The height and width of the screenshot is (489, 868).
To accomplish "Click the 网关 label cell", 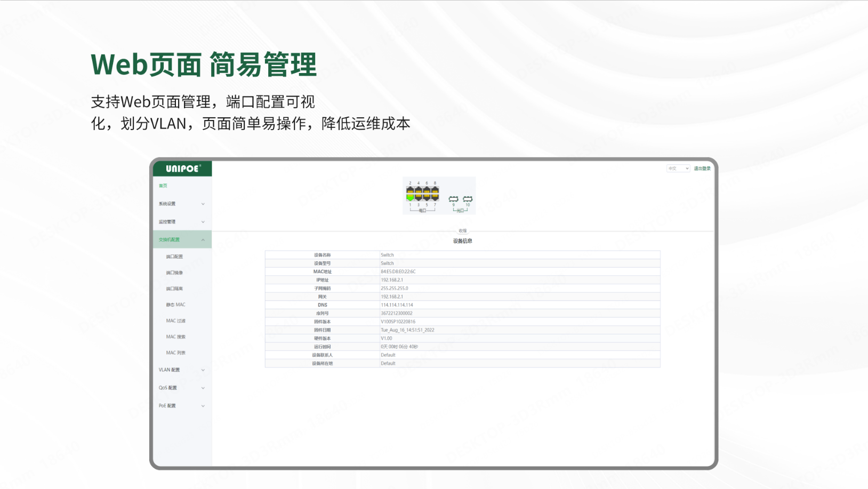I will (x=323, y=296).
